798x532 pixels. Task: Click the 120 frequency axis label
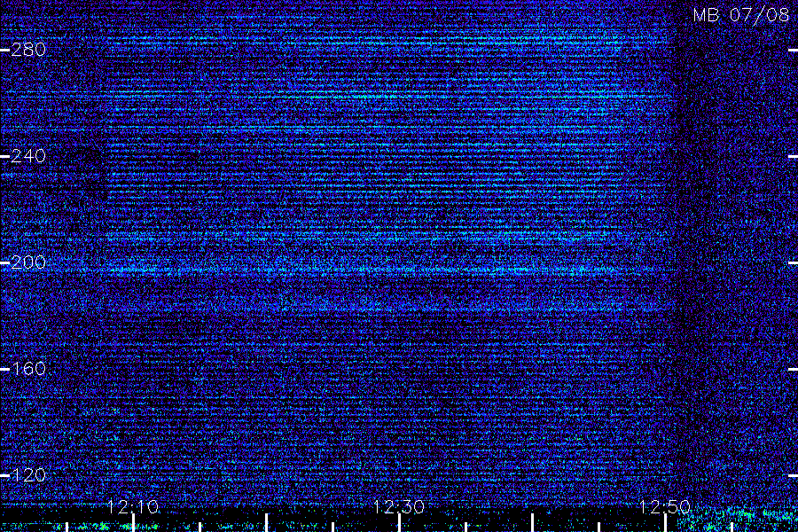(x=28, y=475)
